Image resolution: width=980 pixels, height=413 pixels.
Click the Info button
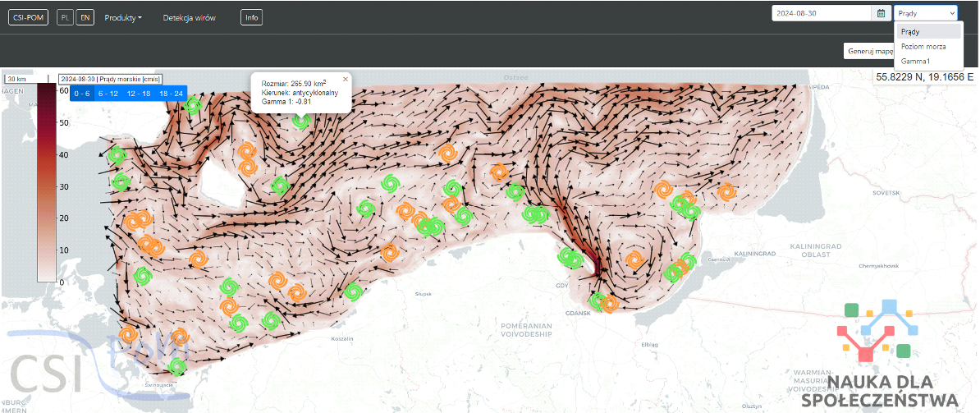(x=251, y=17)
